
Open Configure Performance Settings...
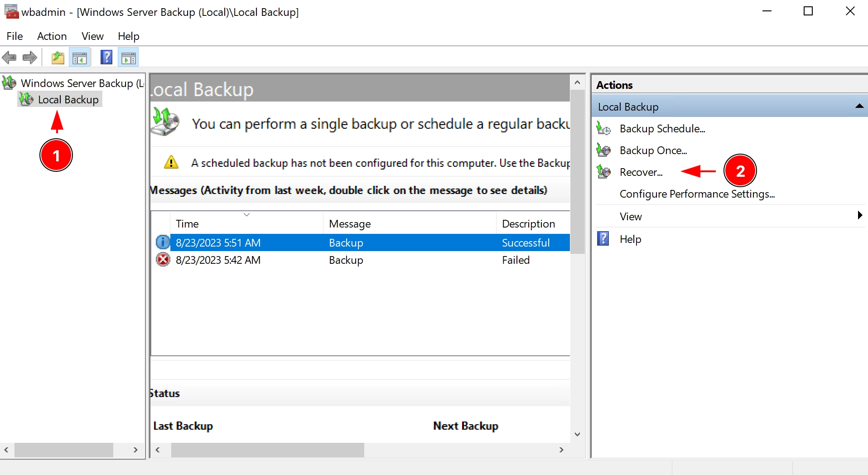[697, 194]
